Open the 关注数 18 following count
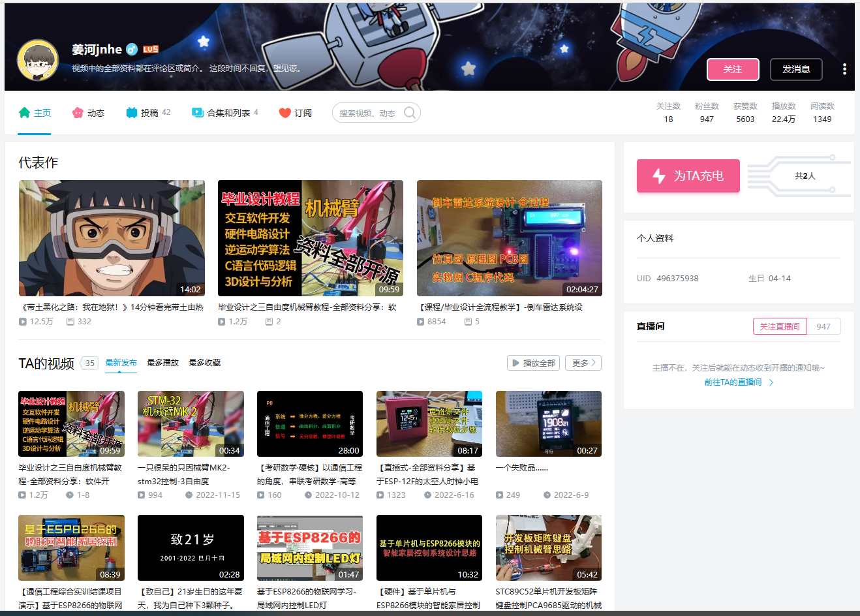 pyautogui.click(x=668, y=112)
